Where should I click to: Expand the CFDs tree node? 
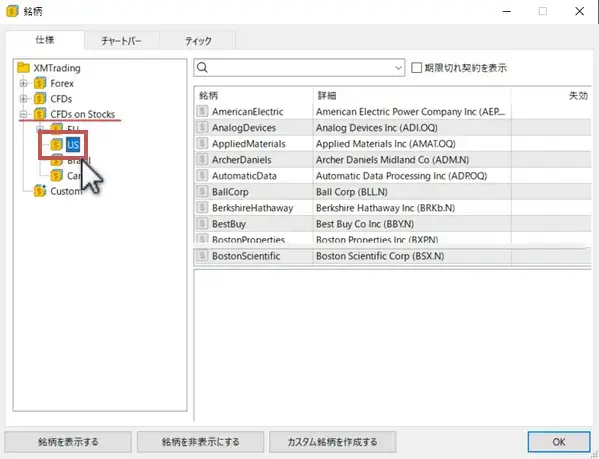coord(23,99)
